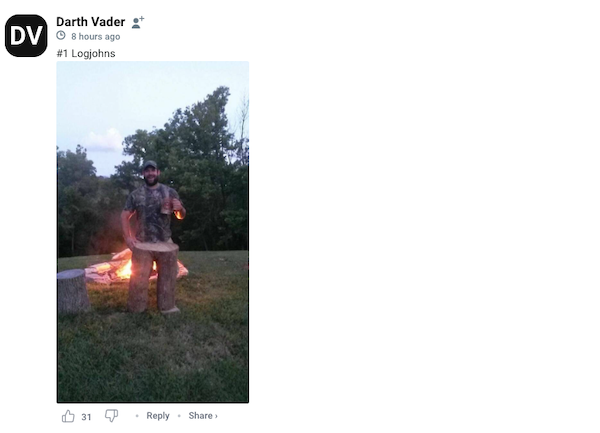The width and height of the screenshot is (600, 433).
Task: Click the "8 hours ago" timestamp
Action: click(95, 37)
